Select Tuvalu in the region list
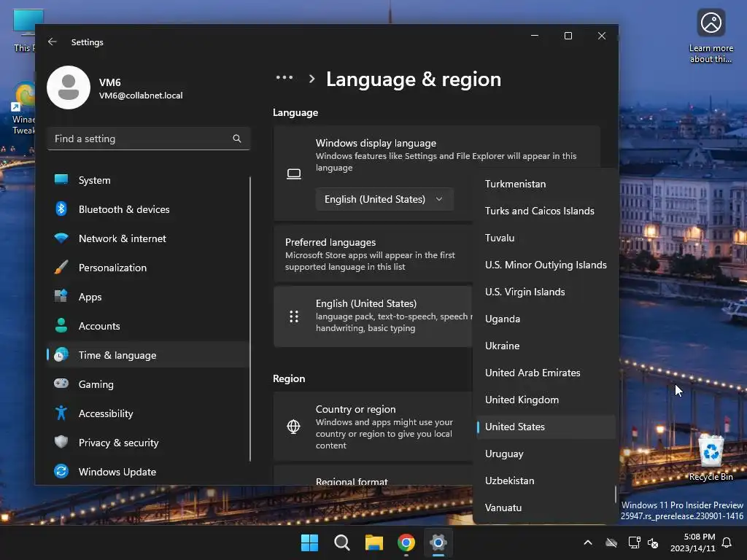 pyautogui.click(x=546, y=238)
